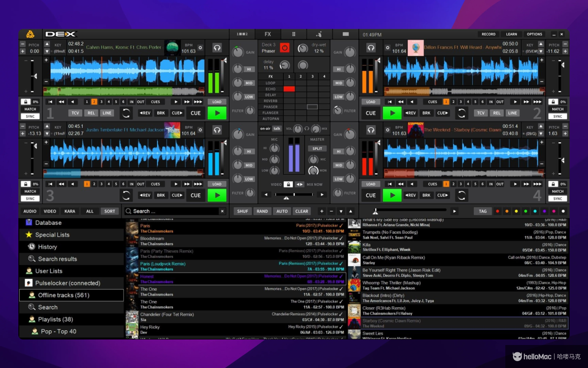Open the sampler grid tab icon
The width and height of the screenshot is (588, 368).
[x=294, y=34]
